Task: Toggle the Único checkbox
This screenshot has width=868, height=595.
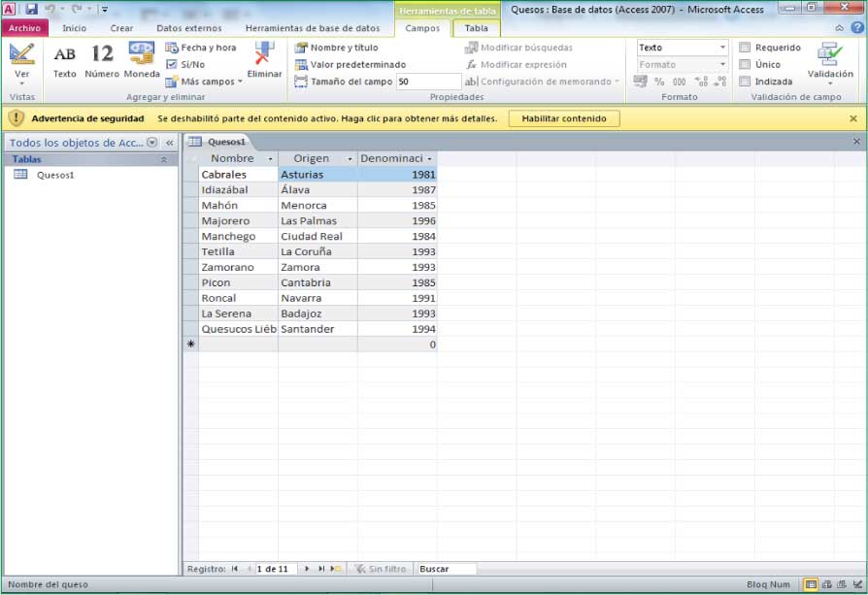Action: 745,65
